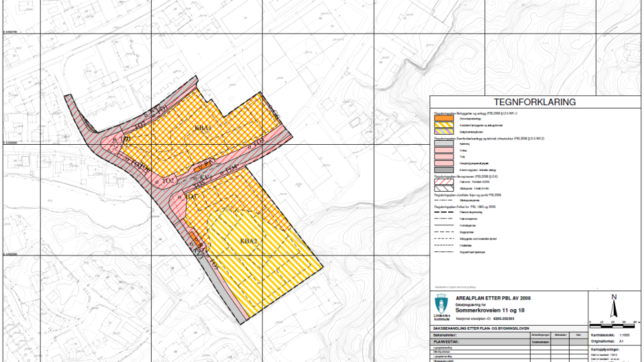
Task: Click the purple-yellow striped legend swatch
Action: pyautogui.click(x=445, y=131)
